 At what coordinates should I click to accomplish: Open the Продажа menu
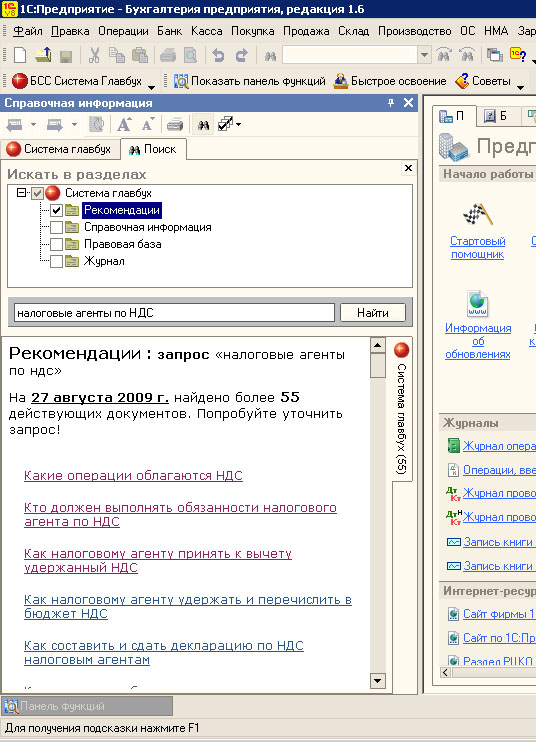pos(306,31)
